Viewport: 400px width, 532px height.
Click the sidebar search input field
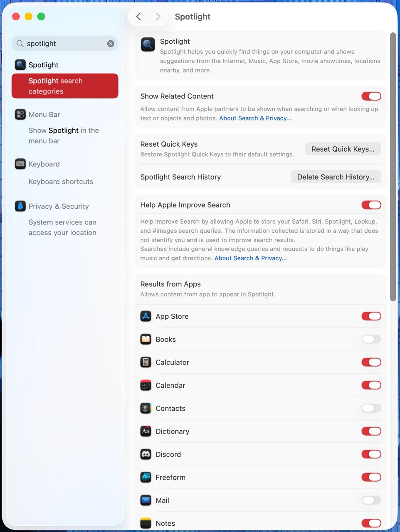coord(65,43)
